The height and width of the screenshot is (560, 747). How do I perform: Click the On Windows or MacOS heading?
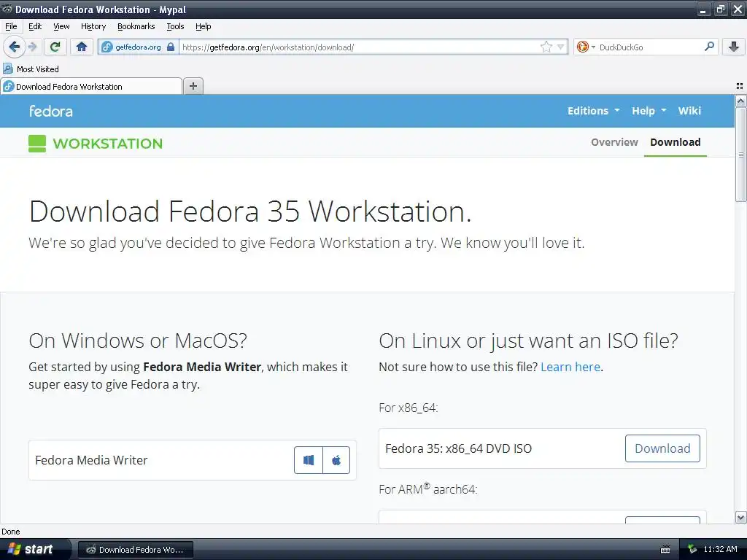[138, 341]
